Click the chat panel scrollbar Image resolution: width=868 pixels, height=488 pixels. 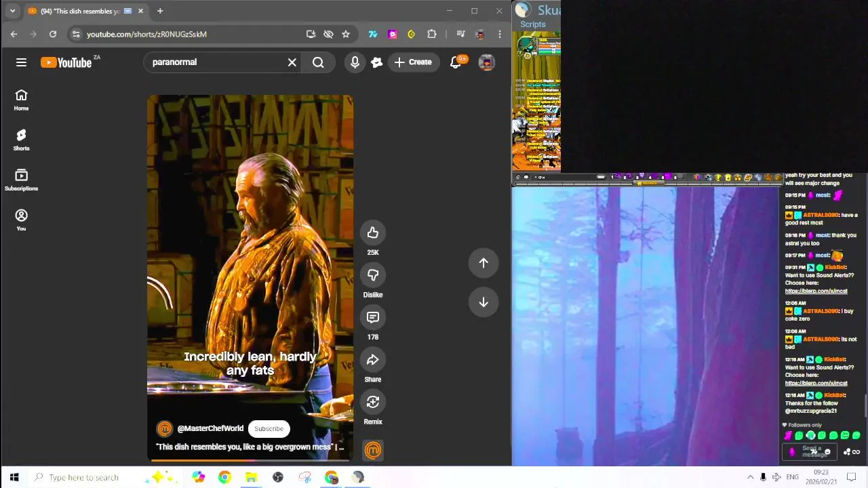pyautogui.click(x=865, y=407)
